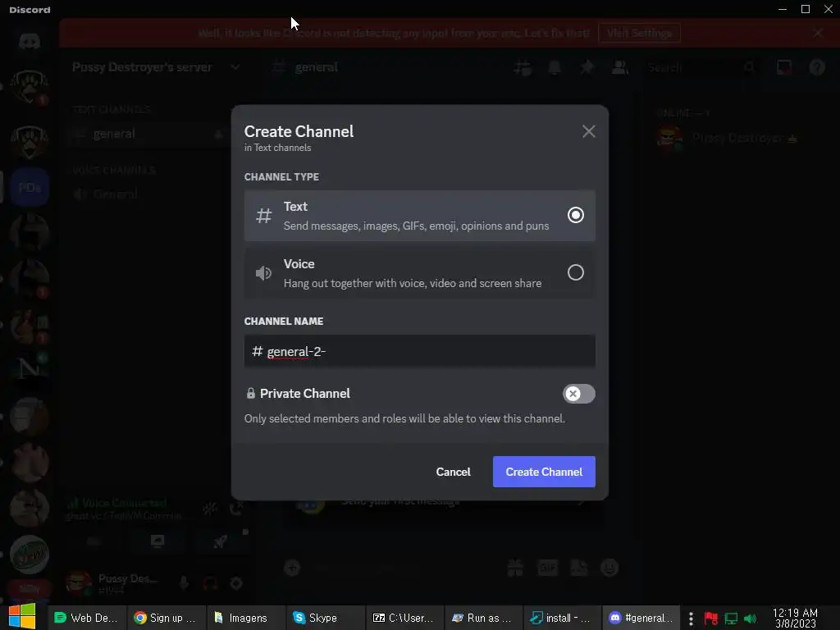Open the sticker picker icon
840x630 pixels.
click(x=579, y=568)
